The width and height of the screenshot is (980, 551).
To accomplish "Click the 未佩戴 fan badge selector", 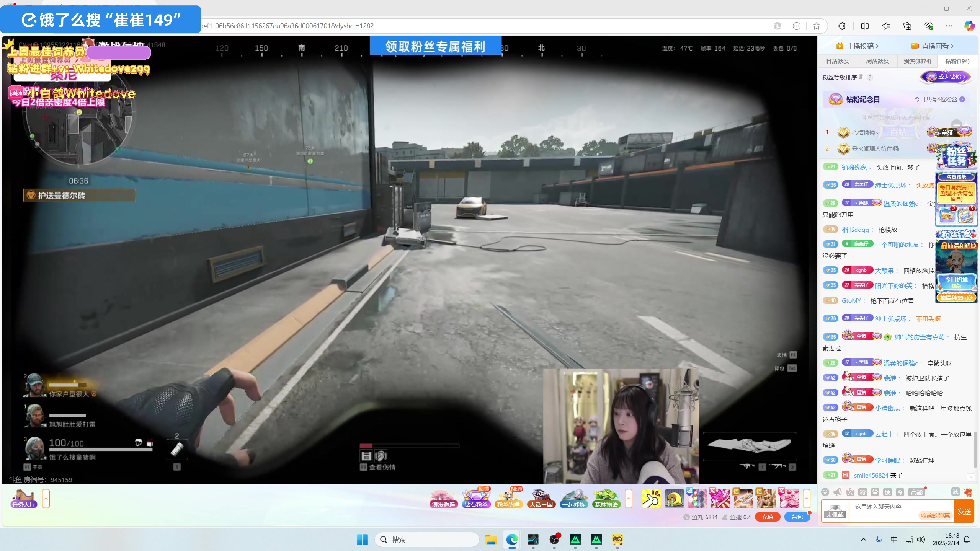I will (x=835, y=511).
